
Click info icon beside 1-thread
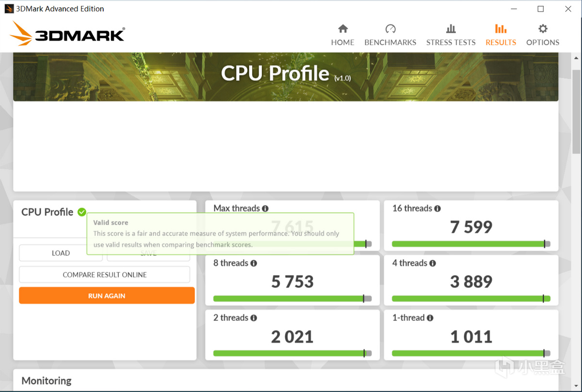click(430, 318)
